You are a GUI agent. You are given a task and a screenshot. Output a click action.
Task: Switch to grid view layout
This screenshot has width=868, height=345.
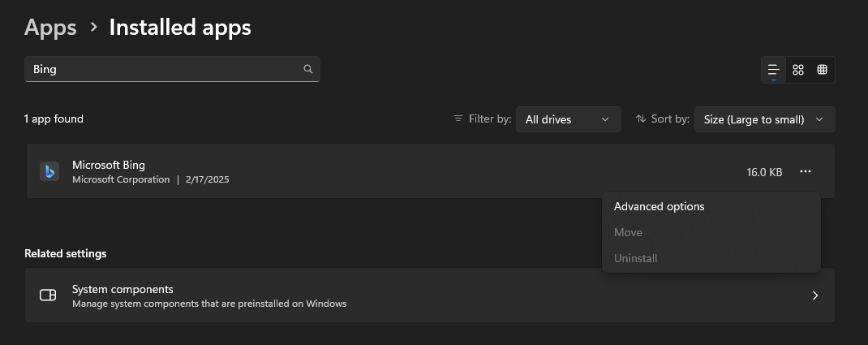797,70
